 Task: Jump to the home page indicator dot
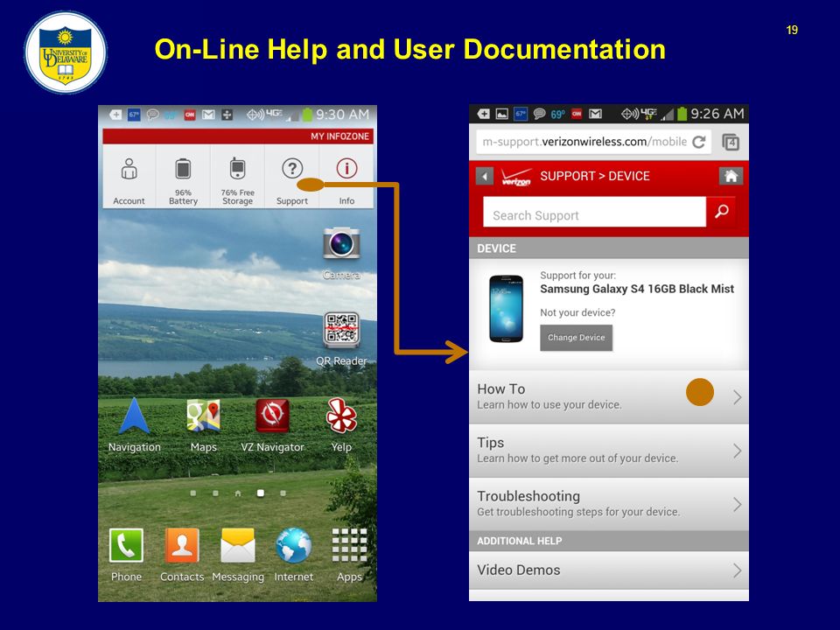pos(237,493)
